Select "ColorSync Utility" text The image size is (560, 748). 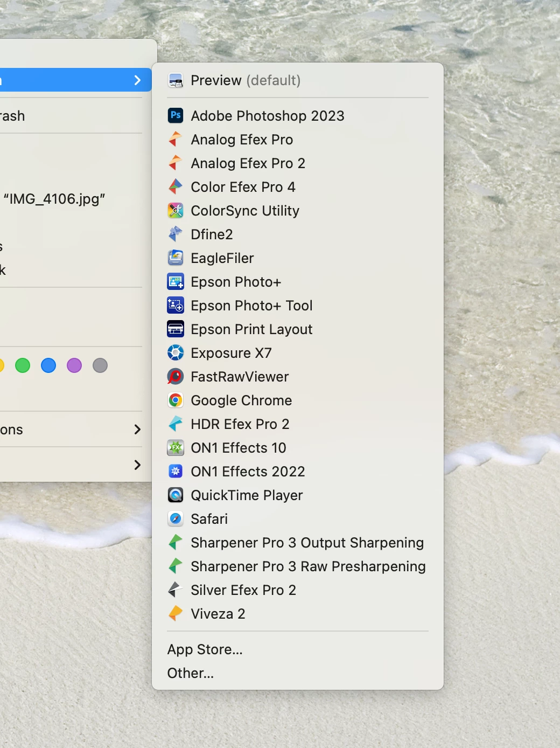(246, 211)
